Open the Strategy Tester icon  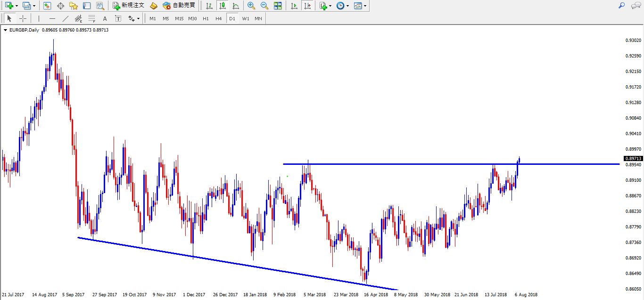[100, 6]
